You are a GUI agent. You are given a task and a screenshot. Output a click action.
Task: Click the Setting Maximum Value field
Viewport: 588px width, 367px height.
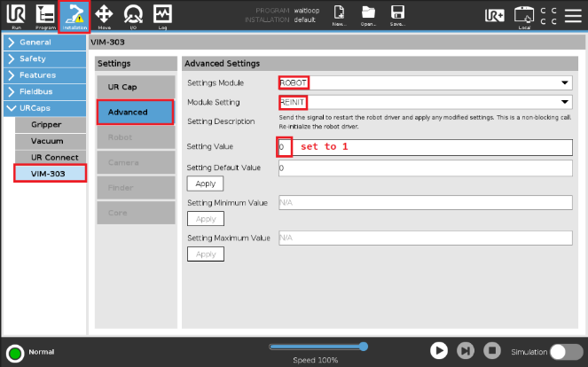point(425,238)
